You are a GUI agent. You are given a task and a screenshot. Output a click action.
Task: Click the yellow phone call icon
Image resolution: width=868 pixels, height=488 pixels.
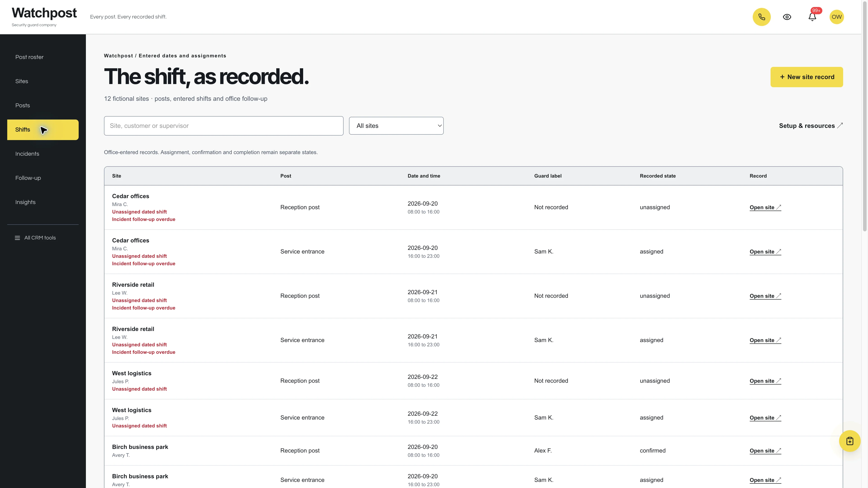[x=762, y=17]
